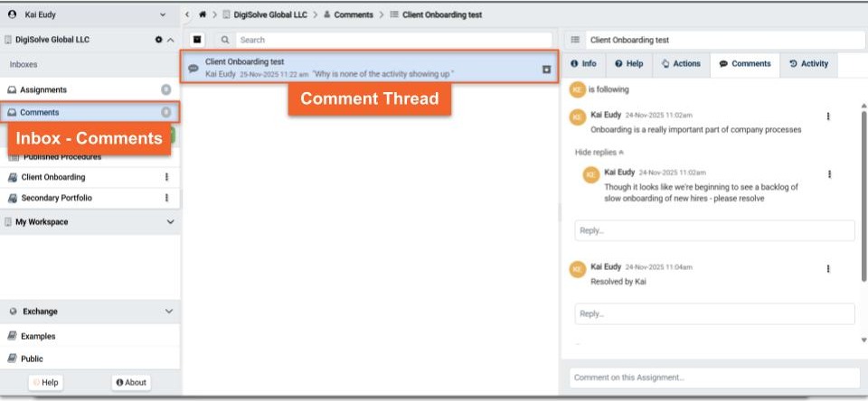Switch to the Info tab
The height and width of the screenshot is (401, 868).
point(583,63)
